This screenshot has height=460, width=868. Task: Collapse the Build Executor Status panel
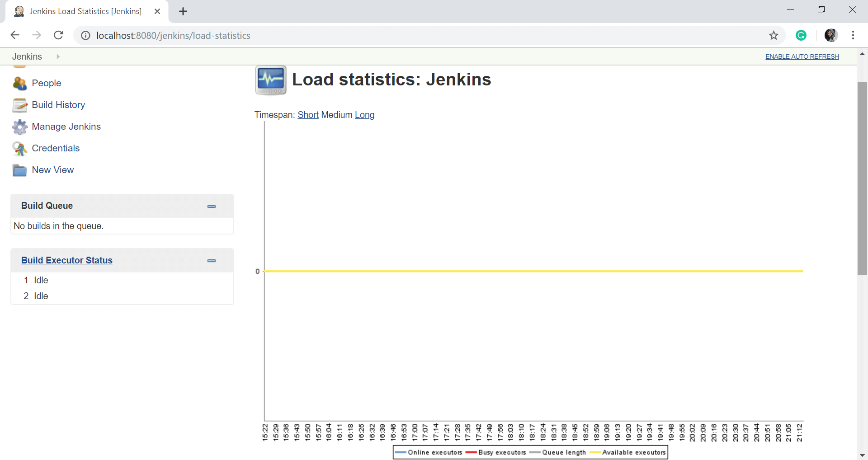212,261
